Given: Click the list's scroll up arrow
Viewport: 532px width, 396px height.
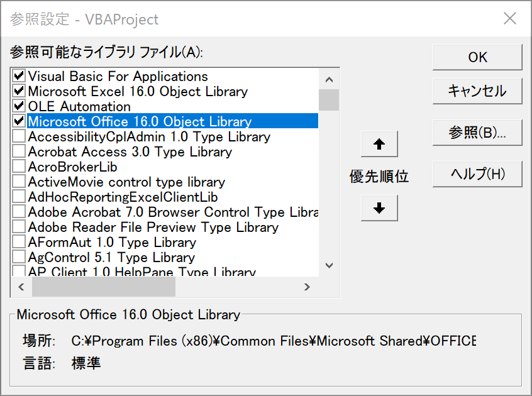Looking at the screenshot, I should tap(329, 79).
